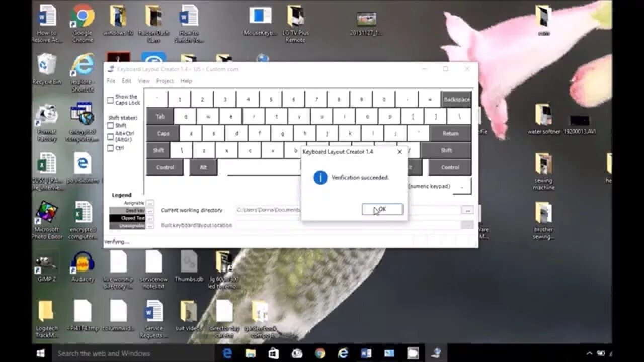Click the Assignable legend ellipsis button
Image resolution: width=644 pixels, height=362 pixels.
tap(149, 203)
